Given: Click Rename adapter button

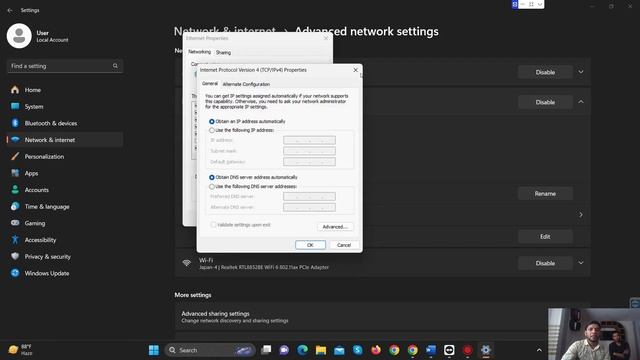Looking at the screenshot, I should click(545, 194).
